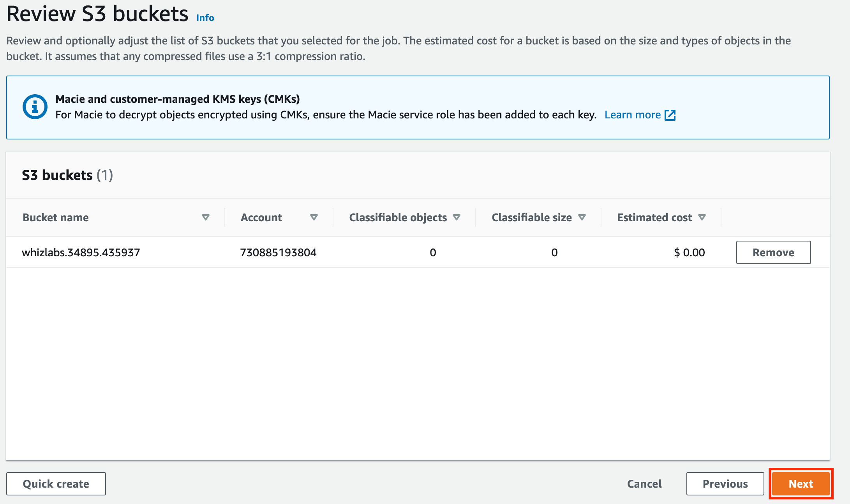Click the S3 buckets (1) panel heading
The width and height of the screenshot is (850, 504).
coord(67,175)
